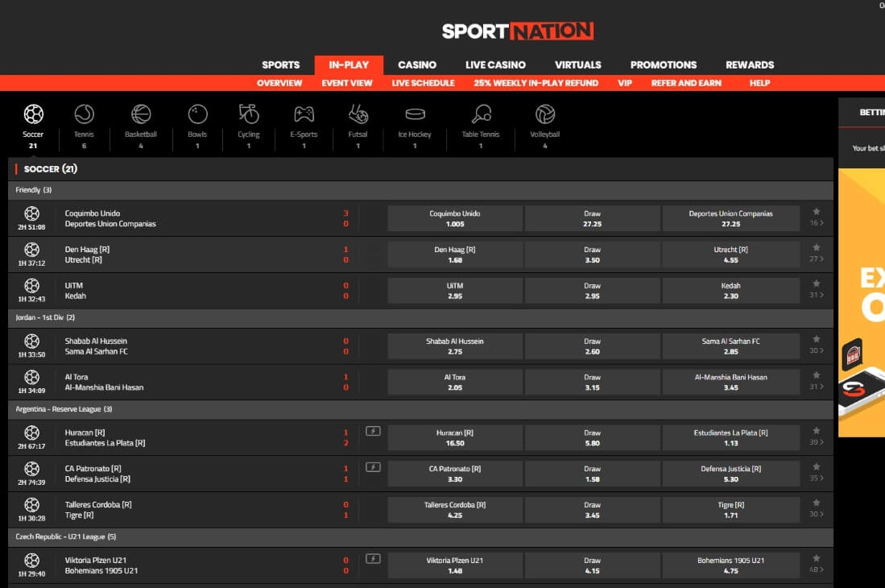
Task: Favorite the UiTM vs Kedah match
Action: pos(816,284)
